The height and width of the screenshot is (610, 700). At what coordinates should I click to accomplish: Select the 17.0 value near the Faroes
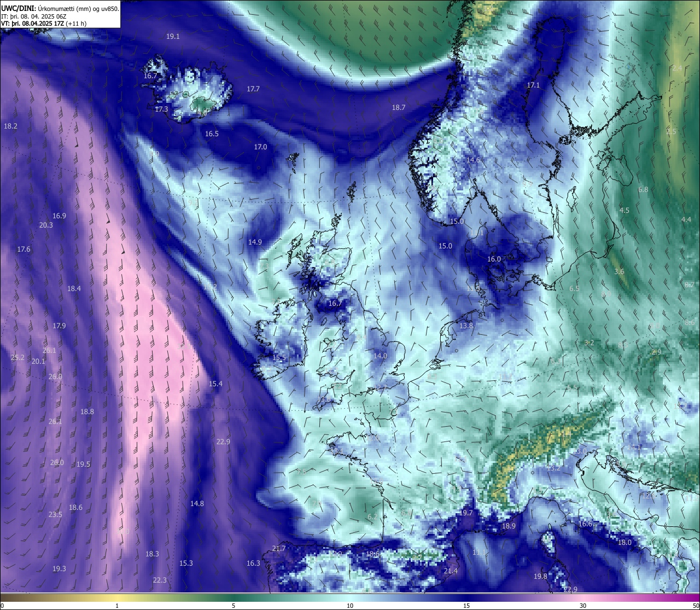click(260, 147)
